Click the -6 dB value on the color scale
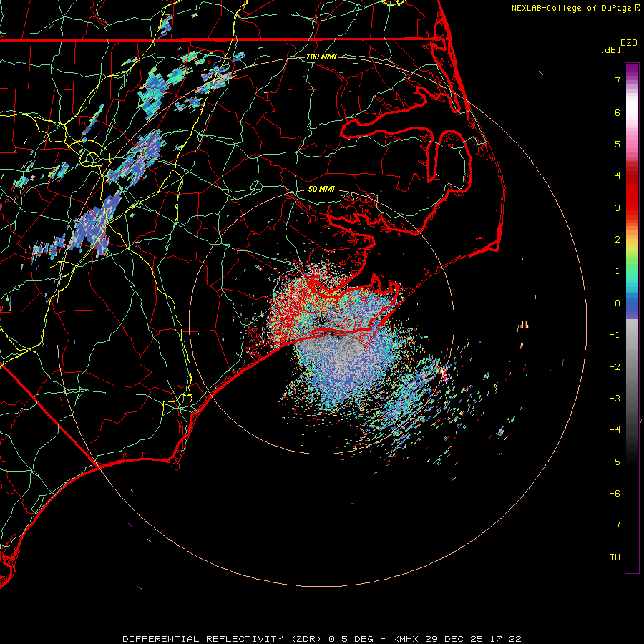644x644 pixels. click(615, 494)
